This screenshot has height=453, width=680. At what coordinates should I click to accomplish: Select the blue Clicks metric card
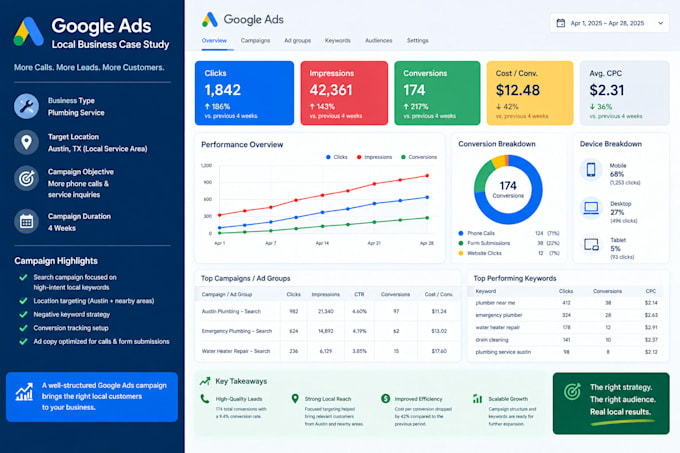click(244, 93)
